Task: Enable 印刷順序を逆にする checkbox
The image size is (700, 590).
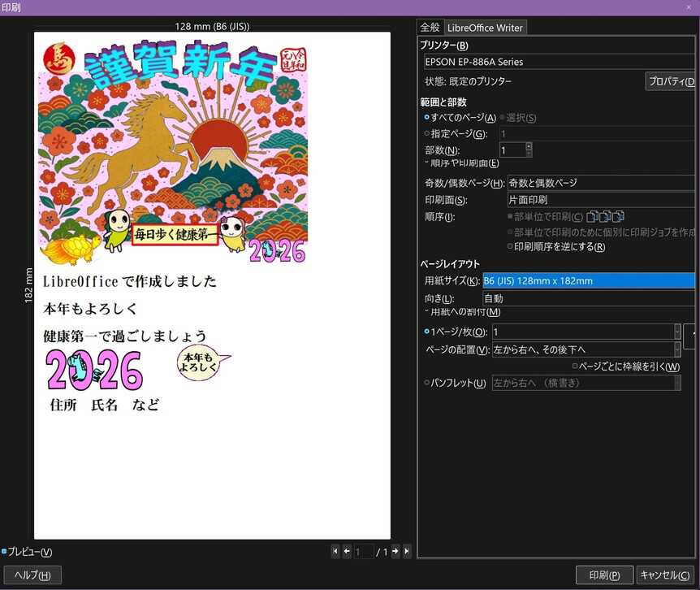Action: click(510, 246)
